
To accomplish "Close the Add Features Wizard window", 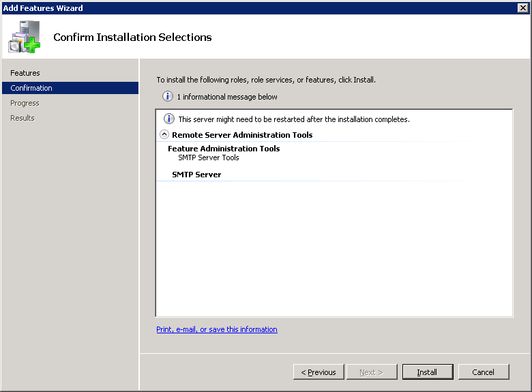I will pos(522,7).
